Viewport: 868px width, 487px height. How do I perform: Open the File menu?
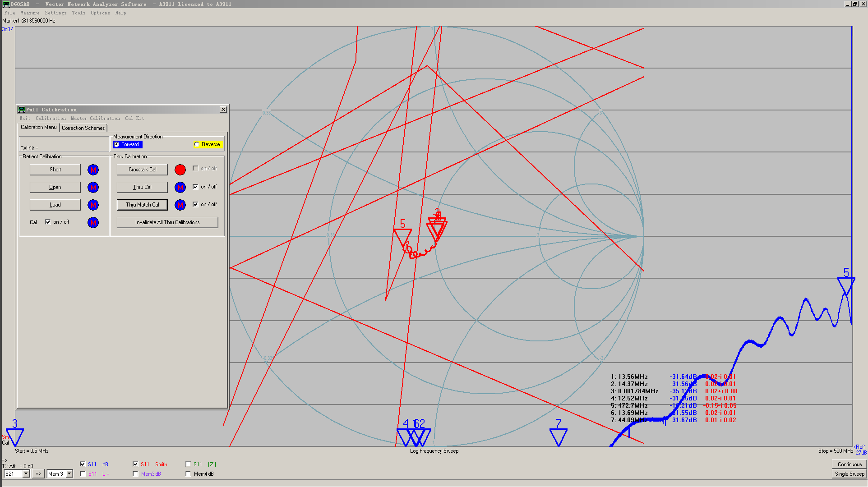point(9,13)
